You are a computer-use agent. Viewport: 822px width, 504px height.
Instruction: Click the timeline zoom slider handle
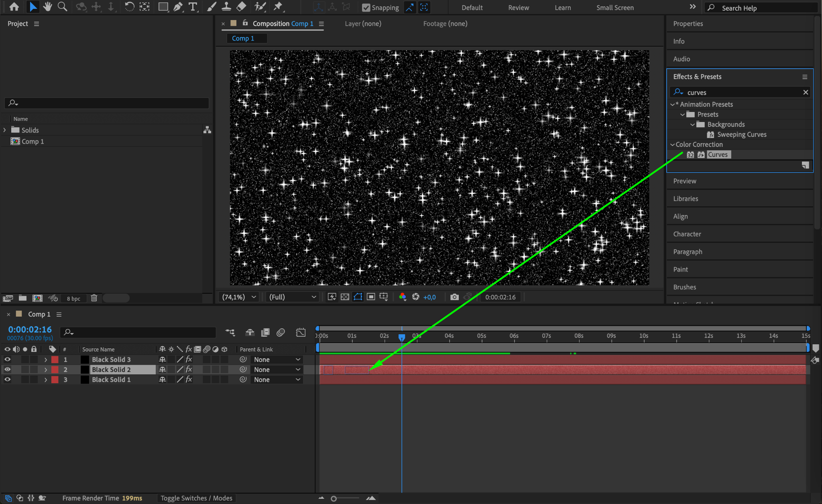(x=334, y=498)
